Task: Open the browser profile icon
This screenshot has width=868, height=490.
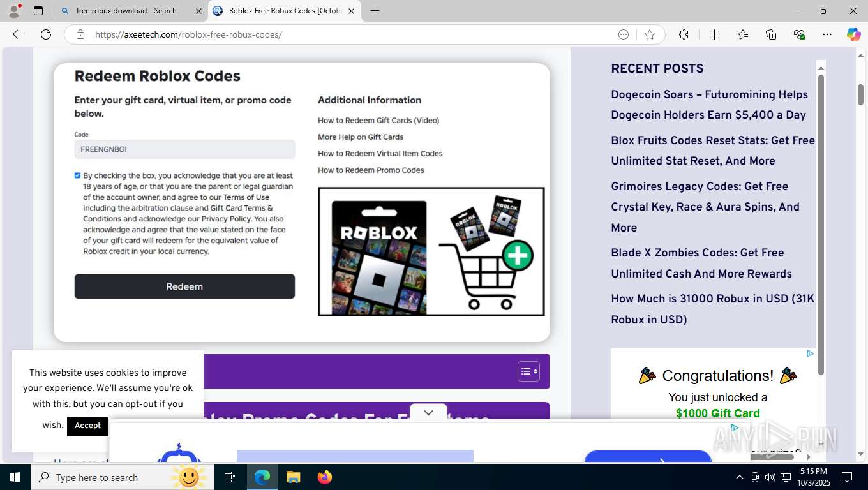Action: [14, 11]
